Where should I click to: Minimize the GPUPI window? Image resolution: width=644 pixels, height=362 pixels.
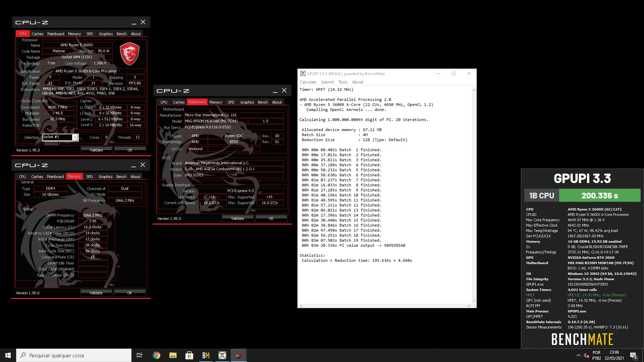[438, 73]
